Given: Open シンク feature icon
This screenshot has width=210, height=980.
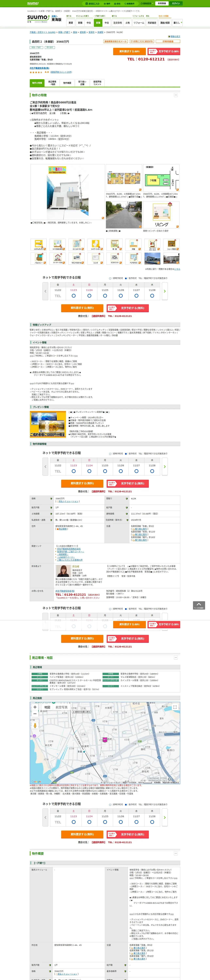Looking at the screenshot, I should point(96,258).
